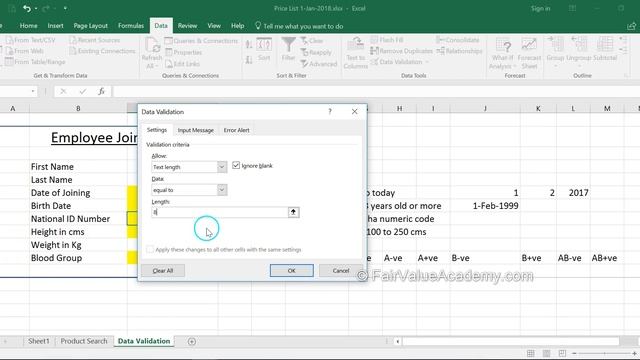Expand the Quick Access Toolbar customize arrow
The image size is (640, 360).
point(65,9)
